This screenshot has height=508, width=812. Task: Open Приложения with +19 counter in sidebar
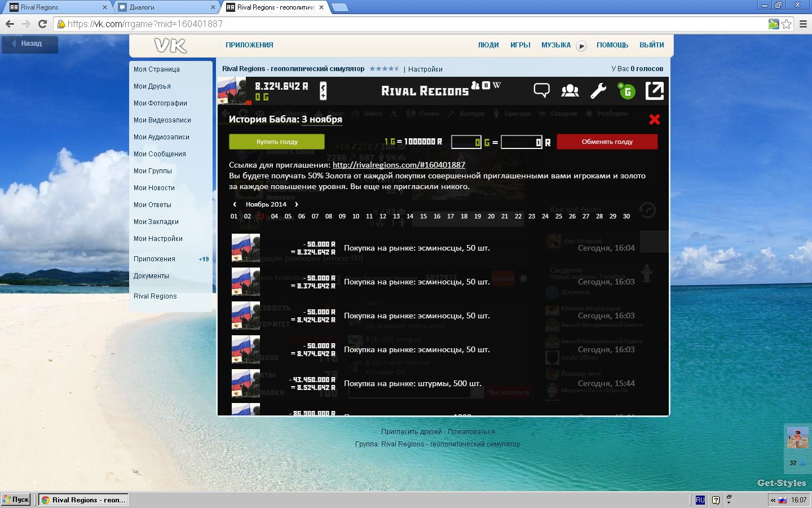point(171,259)
